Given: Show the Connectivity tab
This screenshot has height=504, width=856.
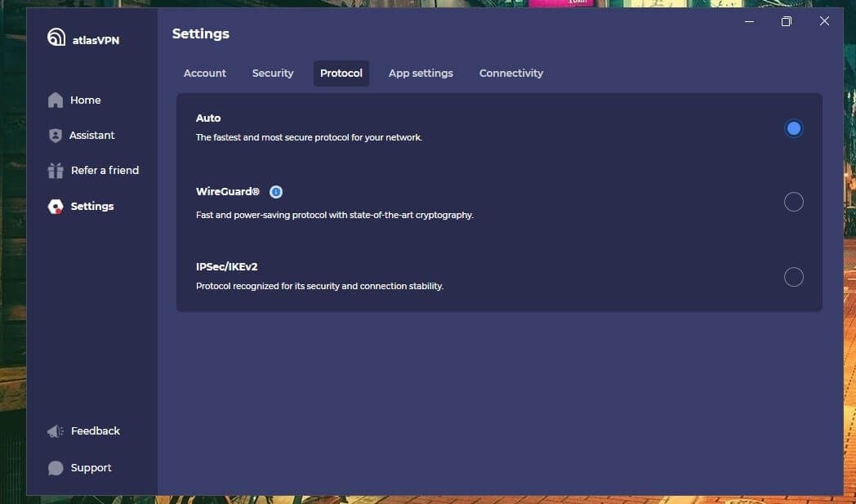Looking at the screenshot, I should coord(511,74).
